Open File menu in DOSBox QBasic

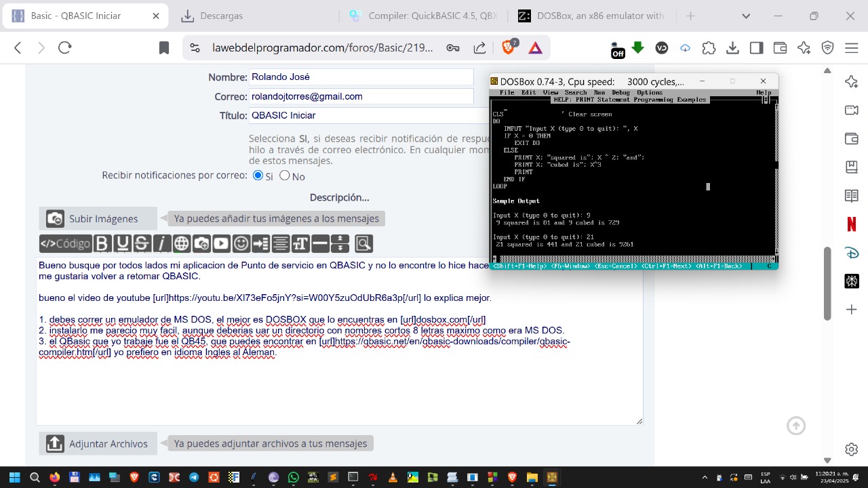click(x=507, y=93)
